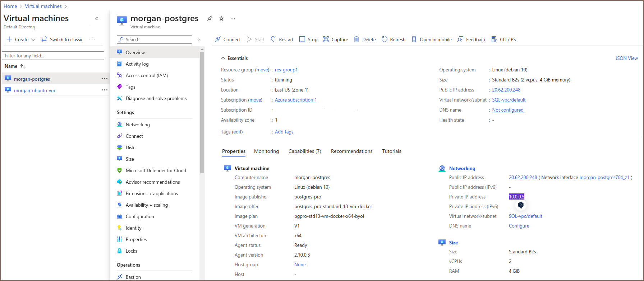Open the Networking settings menu item

138,125
